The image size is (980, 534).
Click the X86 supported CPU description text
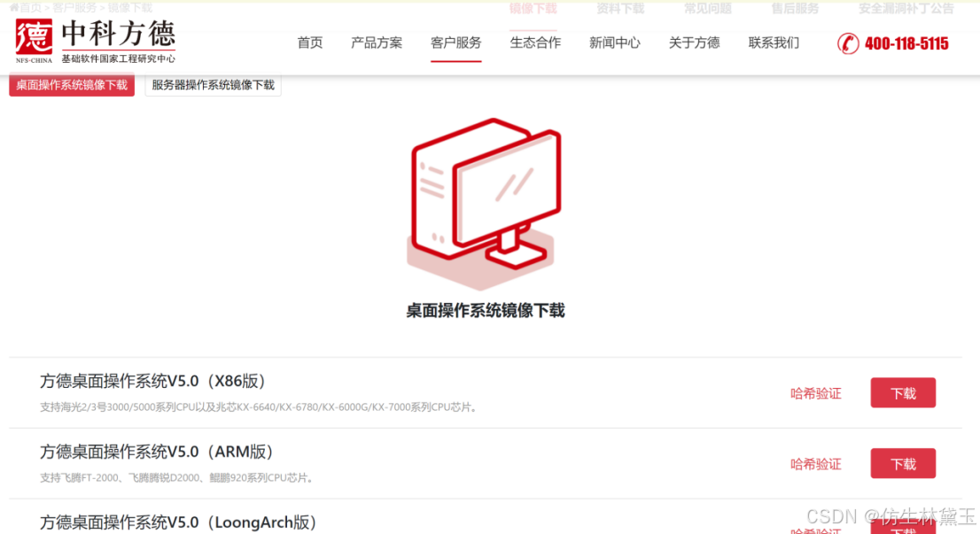(x=260, y=407)
